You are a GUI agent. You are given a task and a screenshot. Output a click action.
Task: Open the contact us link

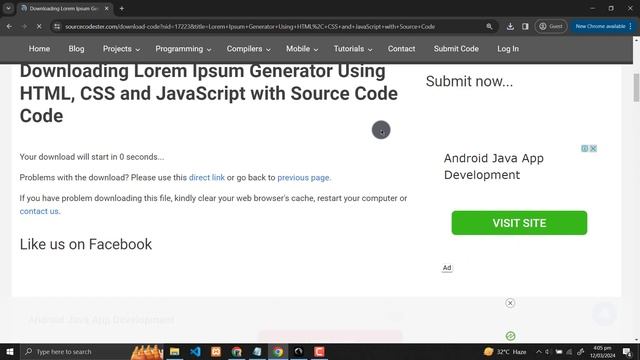click(39, 211)
